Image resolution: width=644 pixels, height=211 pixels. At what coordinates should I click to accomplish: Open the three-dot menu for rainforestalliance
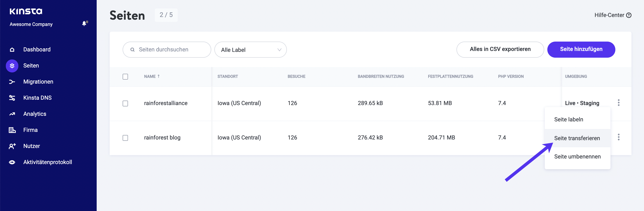tap(618, 103)
